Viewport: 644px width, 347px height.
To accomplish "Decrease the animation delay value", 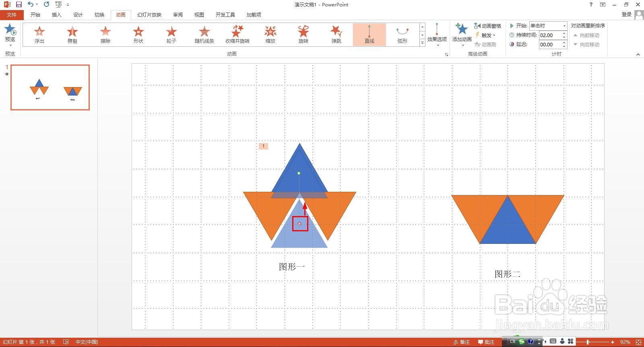I will coord(564,47).
